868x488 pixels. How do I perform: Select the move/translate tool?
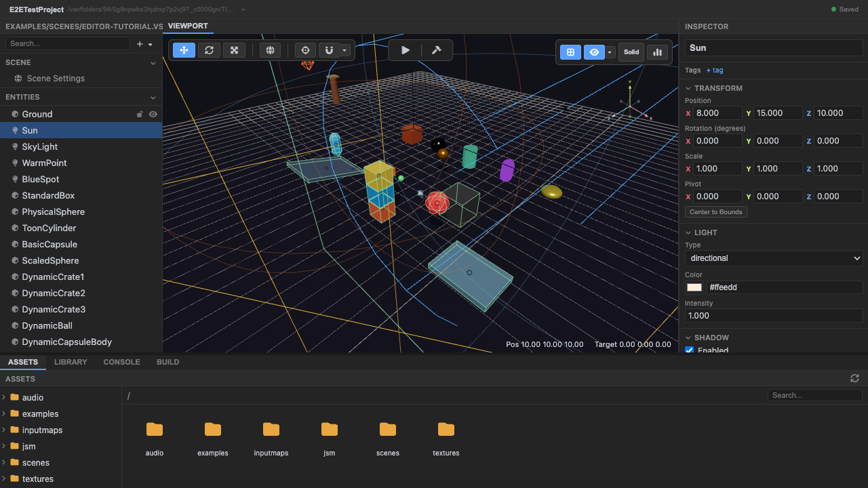pos(184,50)
